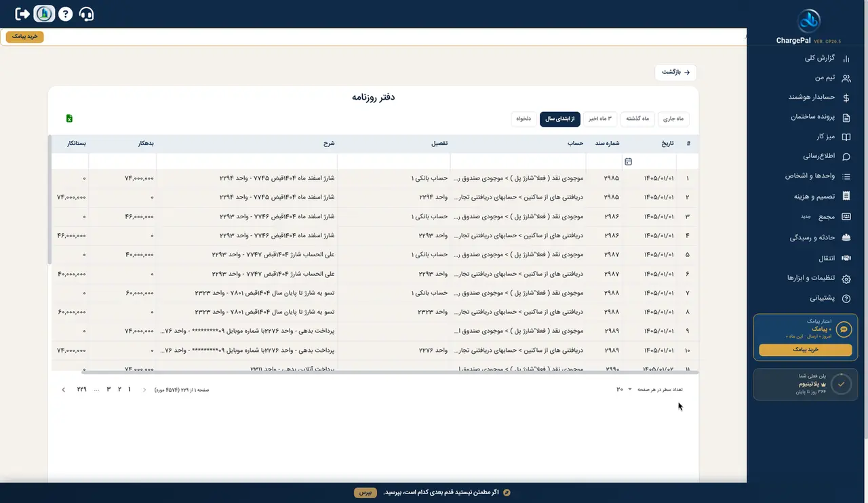Export the journal to Excel
Image resolution: width=868 pixels, height=503 pixels.
[x=69, y=119]
